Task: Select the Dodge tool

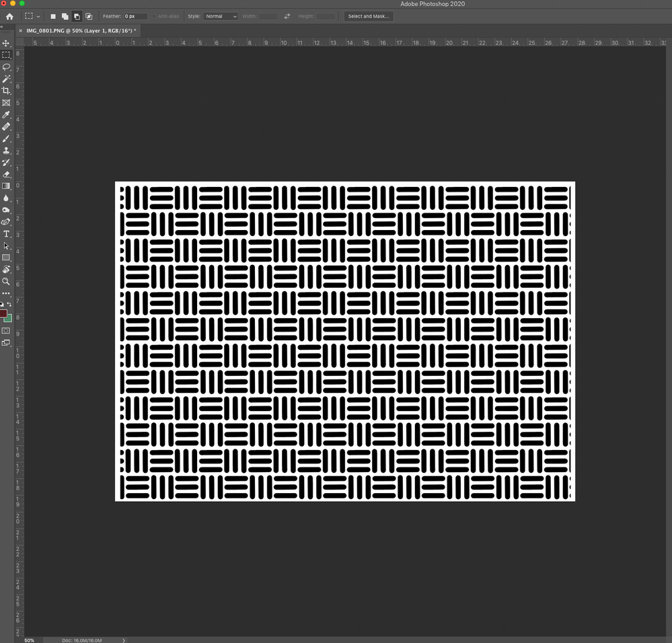Action: [x=6, y=210]
